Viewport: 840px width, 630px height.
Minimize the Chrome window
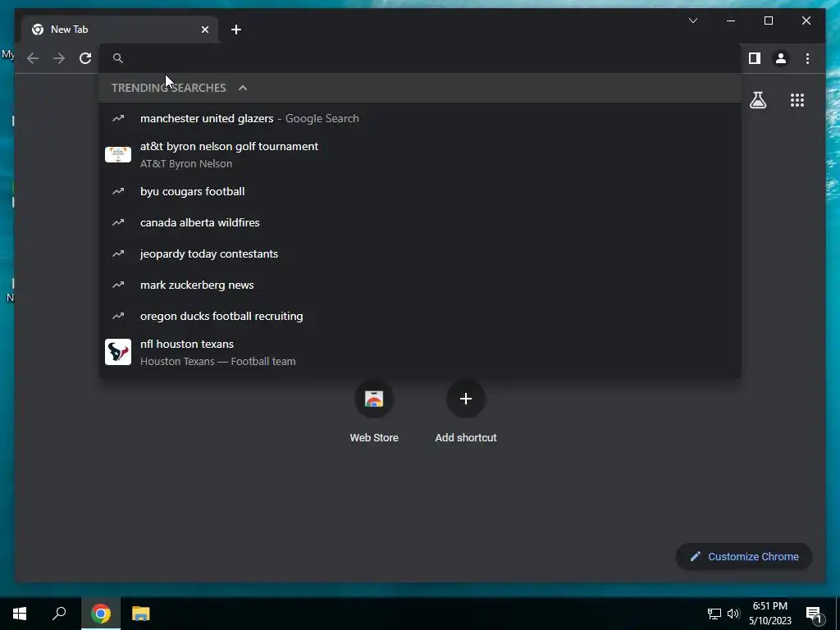tap(731, 21)
